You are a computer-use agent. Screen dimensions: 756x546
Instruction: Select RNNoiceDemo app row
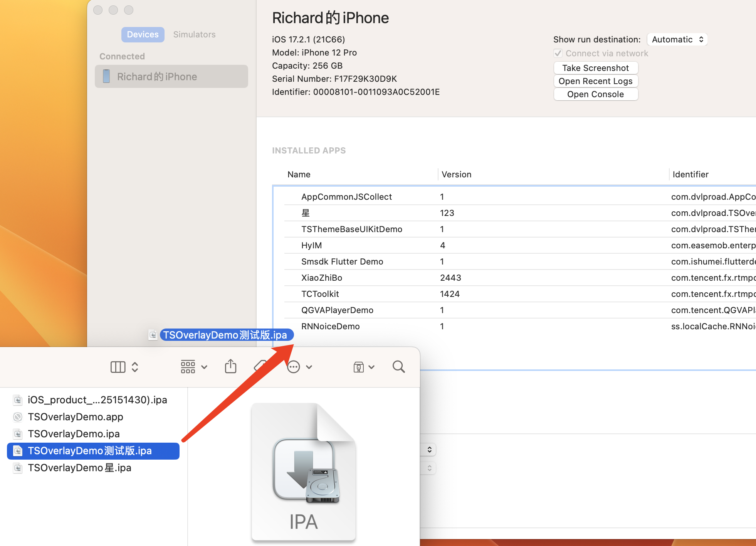pyautogui.click(x=520, y=326)
